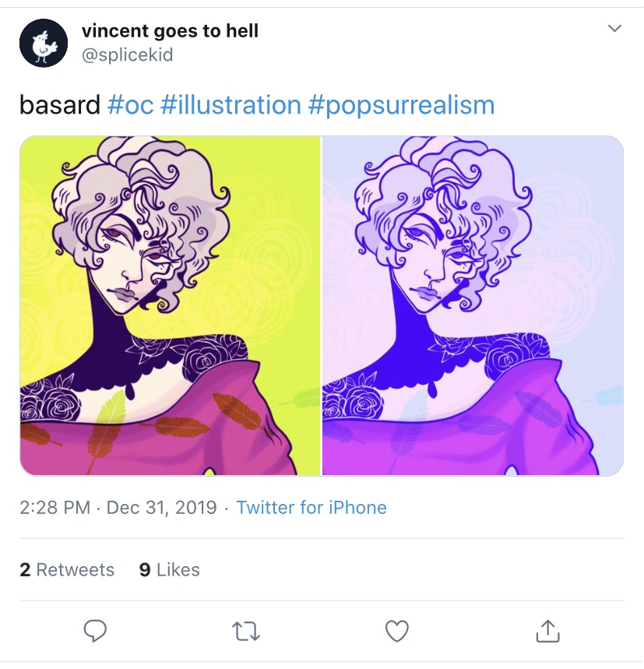Open the bird profile avatar
Viewport: 644px width, 669px height.
44,43
